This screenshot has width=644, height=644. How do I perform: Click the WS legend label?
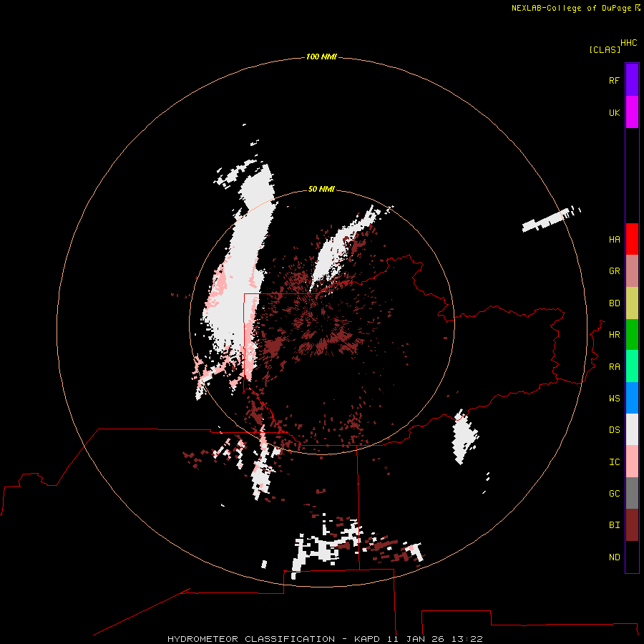click(614, 398)
